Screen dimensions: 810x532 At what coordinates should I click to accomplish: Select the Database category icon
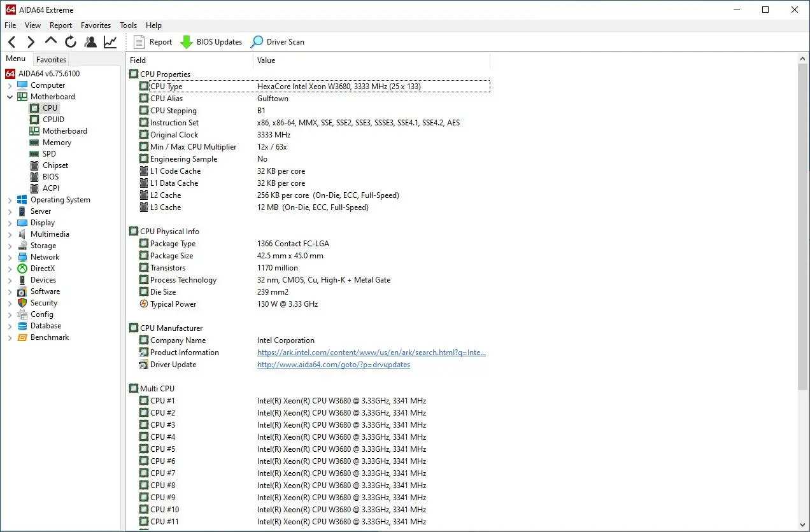click(22, 326)
